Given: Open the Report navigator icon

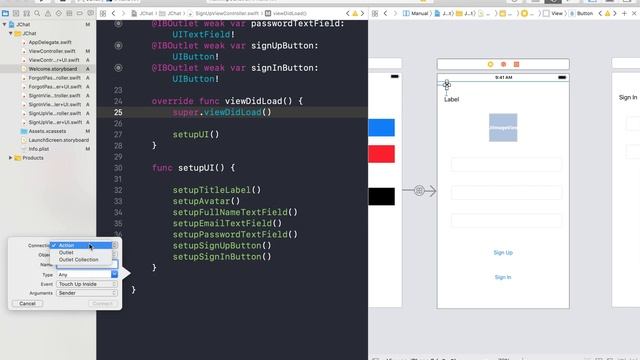Looking at the screenshot, I should (x=90, y=13).
